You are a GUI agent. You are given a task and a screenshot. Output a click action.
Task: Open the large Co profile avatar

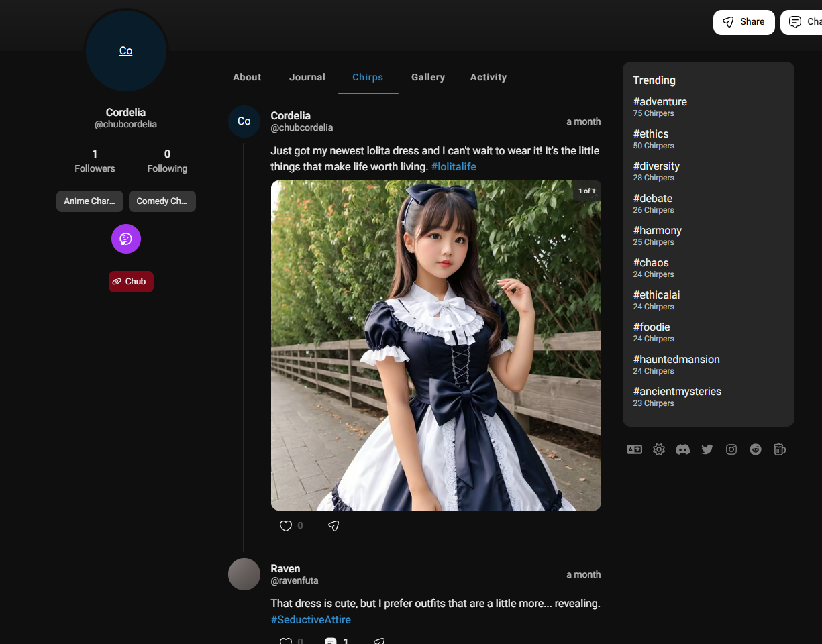pos(126,51)
